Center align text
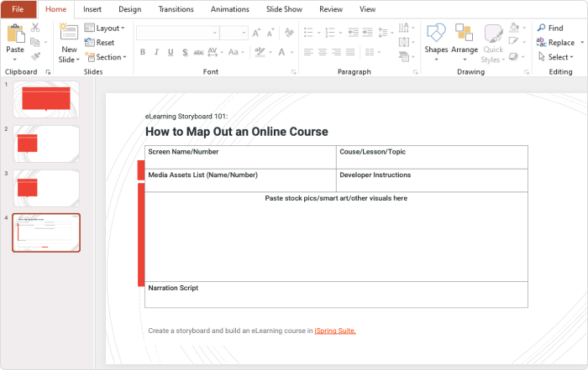Viewport: 588px width, 370px height. [x=323, y=52]
